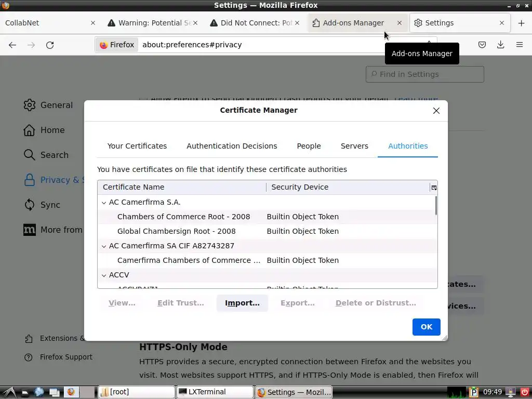
Task: Confirm the dialog with OK
Action: click(426, 327)
